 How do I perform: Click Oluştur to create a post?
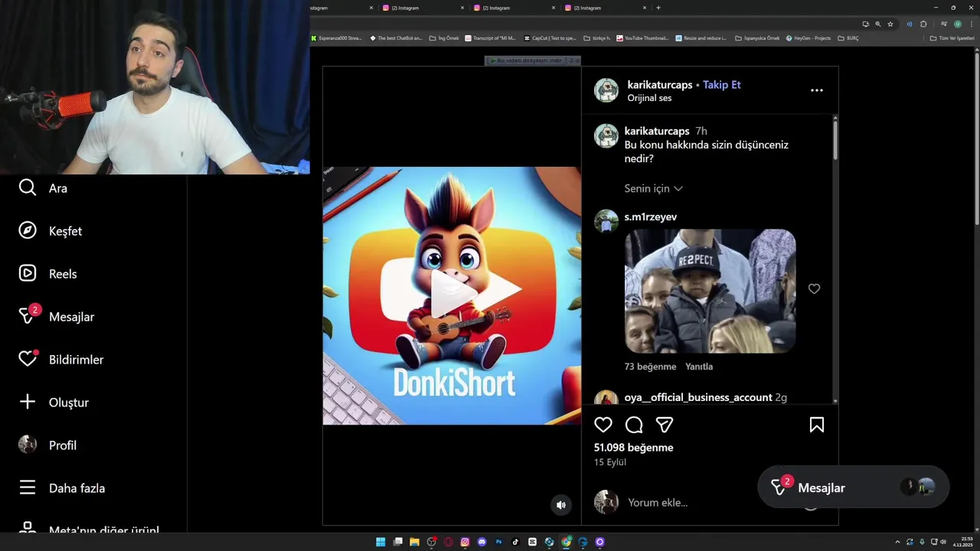pos(54,403)
